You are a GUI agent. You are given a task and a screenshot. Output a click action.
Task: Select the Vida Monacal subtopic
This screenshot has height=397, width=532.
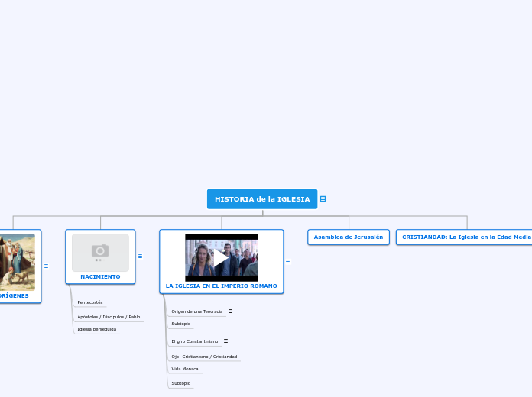186,369
